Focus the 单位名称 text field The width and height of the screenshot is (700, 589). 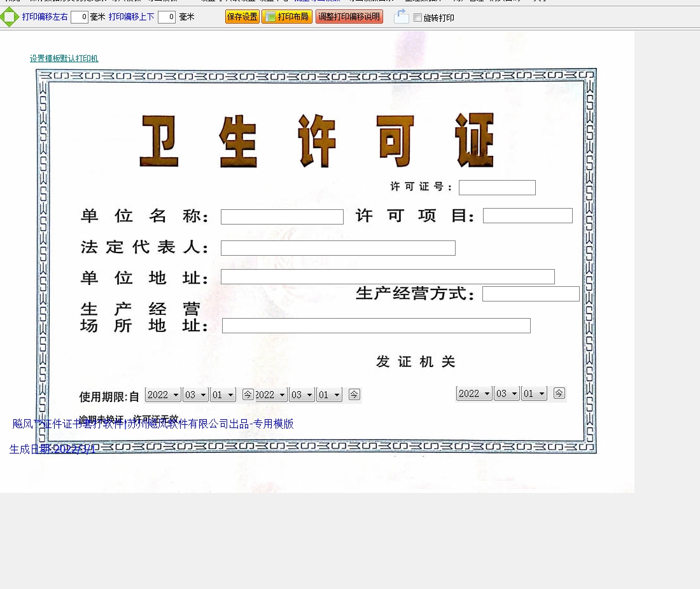pos(282,217)
